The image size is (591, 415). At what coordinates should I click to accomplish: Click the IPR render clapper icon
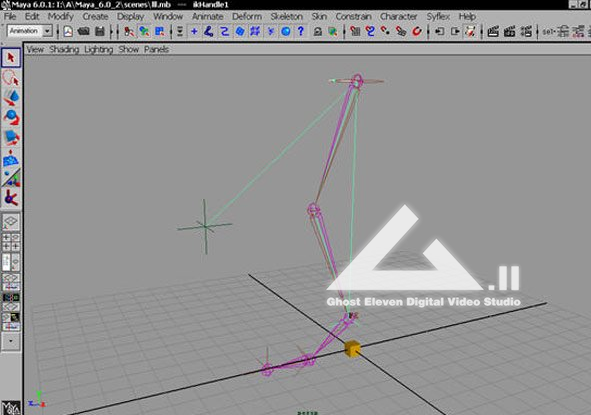click(510, 31)
